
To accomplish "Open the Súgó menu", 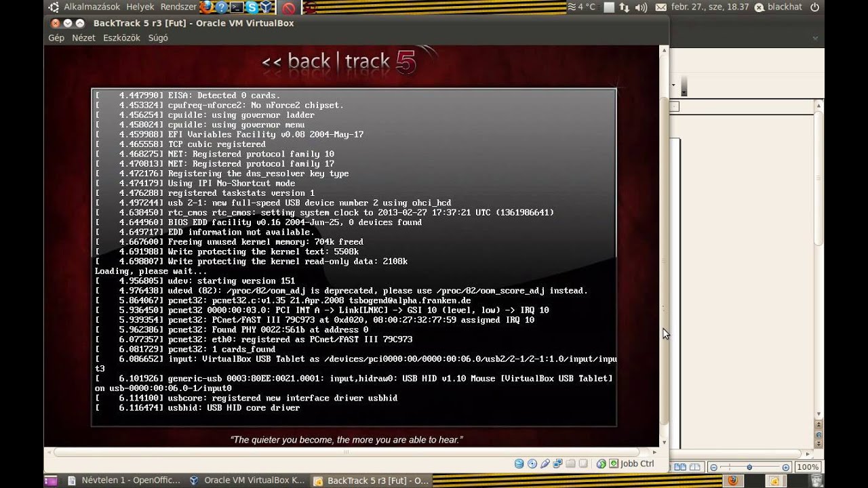I will coord(158,38).
